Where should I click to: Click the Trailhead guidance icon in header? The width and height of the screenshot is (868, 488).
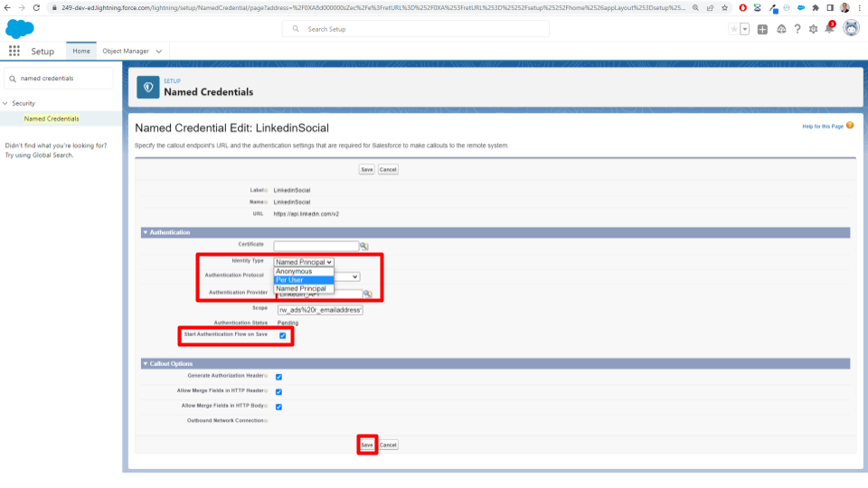[x=781, y=29]
